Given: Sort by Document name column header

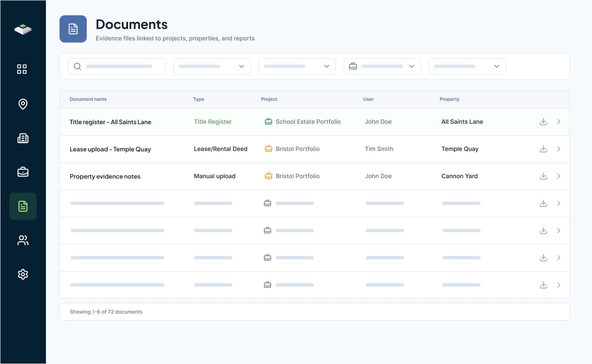Looking at the screenshot, I should (x=88, y=99).
